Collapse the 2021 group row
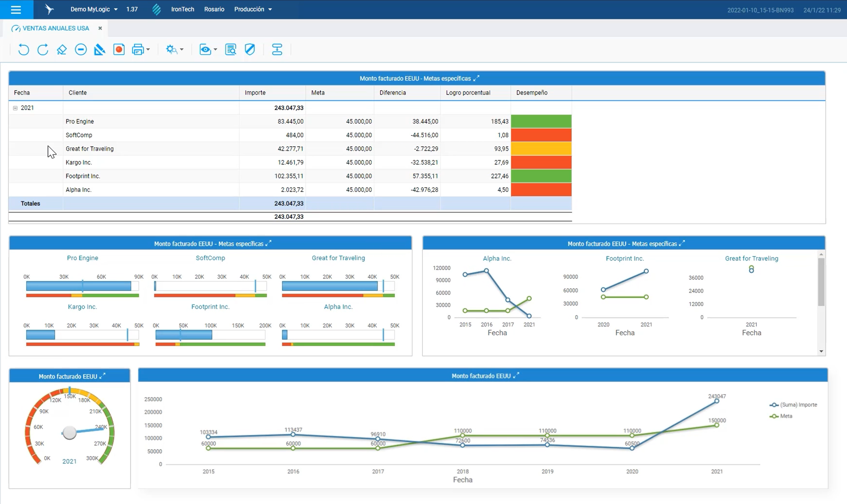 (15, 108)
